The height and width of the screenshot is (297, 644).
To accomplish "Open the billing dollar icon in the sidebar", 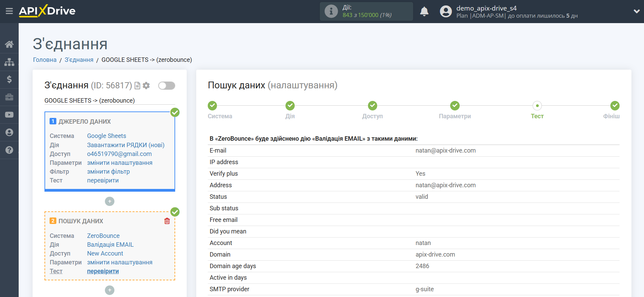I will [x=9, y=80].
